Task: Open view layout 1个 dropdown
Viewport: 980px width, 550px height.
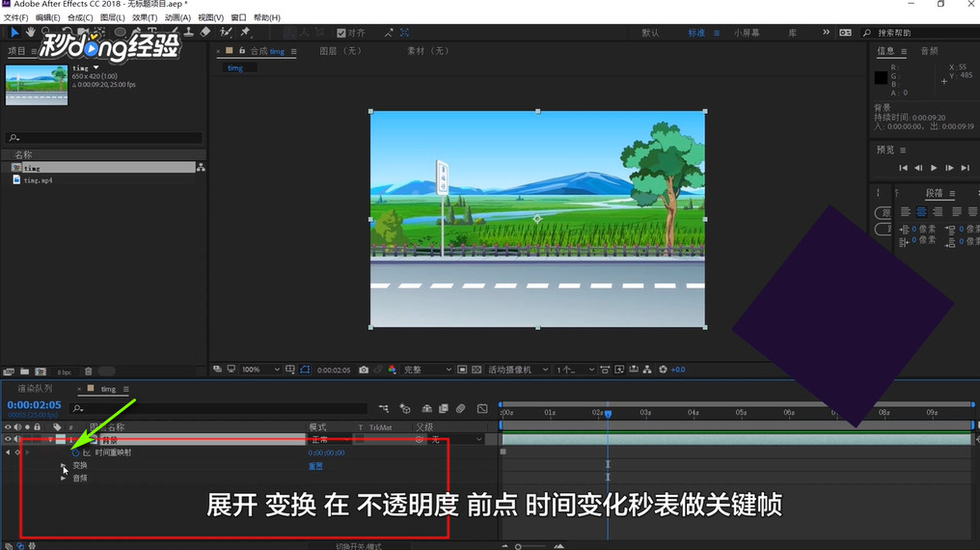Action: 575,370
